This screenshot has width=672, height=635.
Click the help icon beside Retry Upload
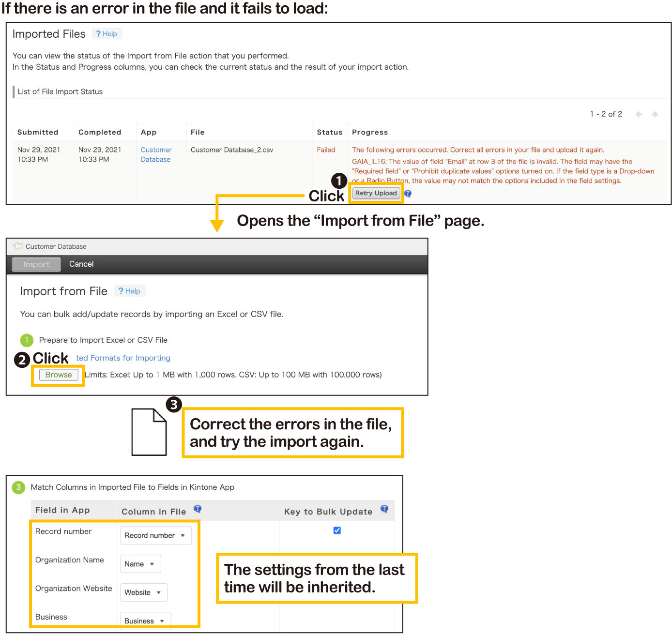tap(408, 194)
